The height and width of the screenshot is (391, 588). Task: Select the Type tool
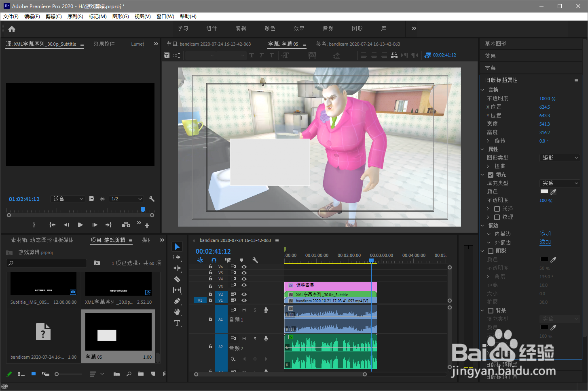[177, 323]
